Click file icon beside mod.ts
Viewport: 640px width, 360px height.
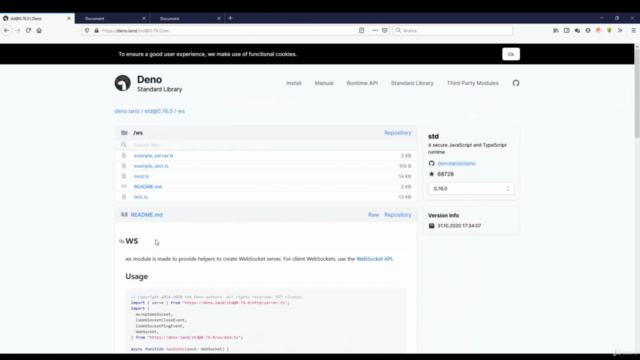tap(124, 176)
